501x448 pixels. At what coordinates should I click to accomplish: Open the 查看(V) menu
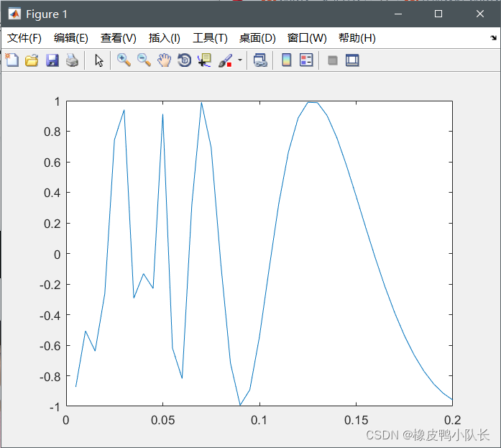119,38
